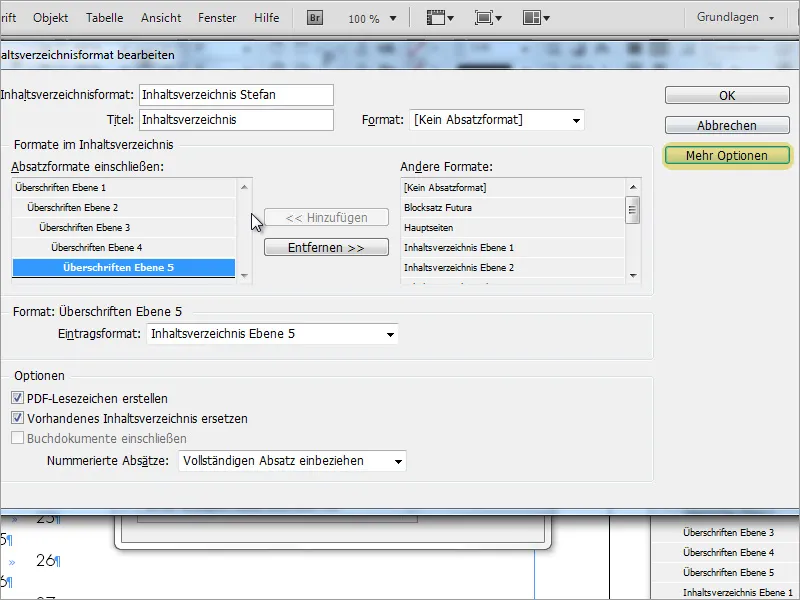
Task: Open the screen mode icon dropdown
Action: coord(488,18)
